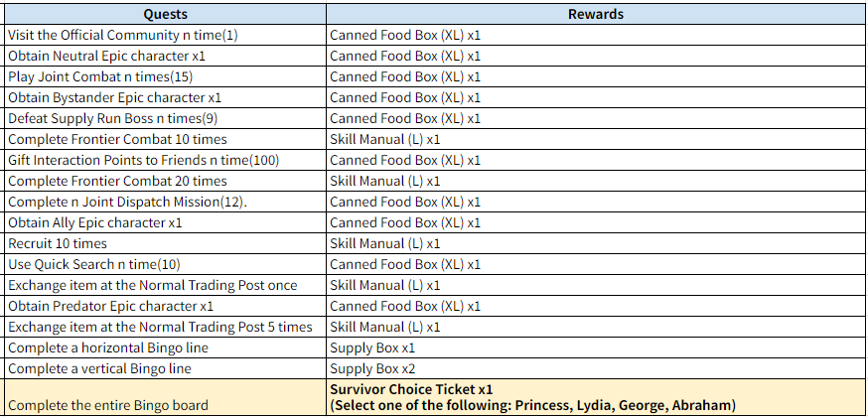Select the Use Quick Search quest cell

point(94,264)
